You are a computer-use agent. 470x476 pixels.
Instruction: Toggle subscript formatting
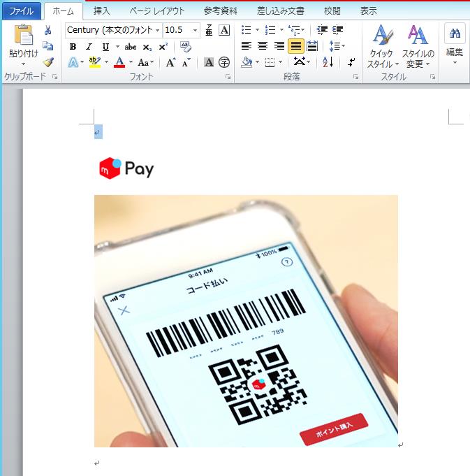[x=147, y=47]
